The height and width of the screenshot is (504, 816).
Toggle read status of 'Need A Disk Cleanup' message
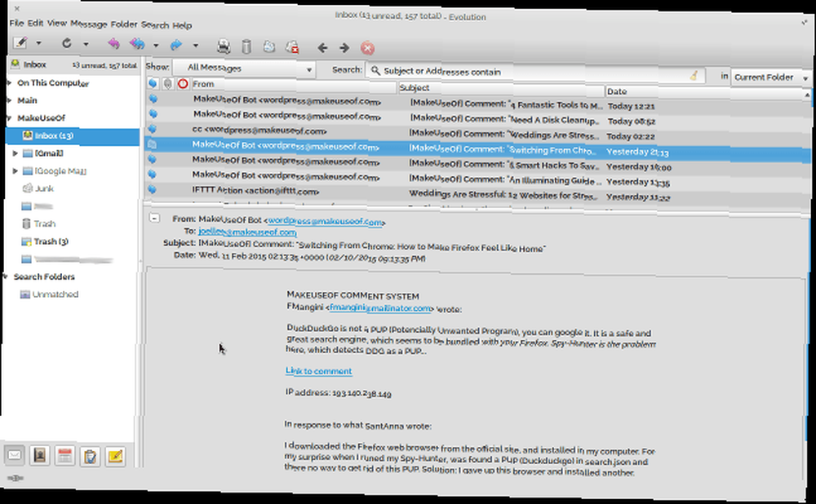point(153,113)
